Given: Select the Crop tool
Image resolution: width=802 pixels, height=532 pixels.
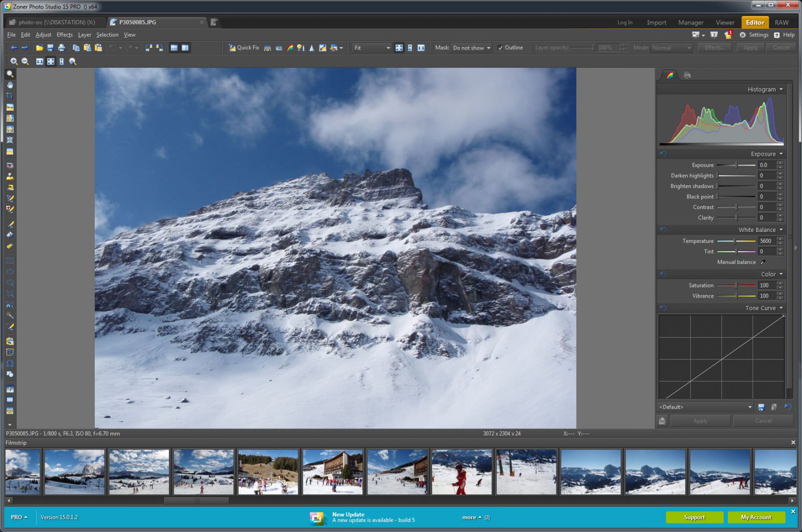Looking at the screenshot, I should tap(10, 96).
